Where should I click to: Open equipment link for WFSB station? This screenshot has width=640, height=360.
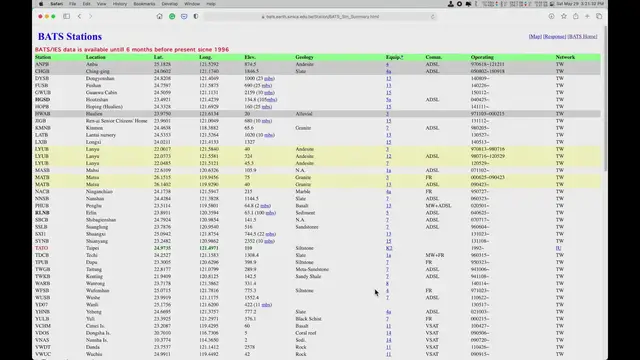pyautogui.click(x=387, y=291)
